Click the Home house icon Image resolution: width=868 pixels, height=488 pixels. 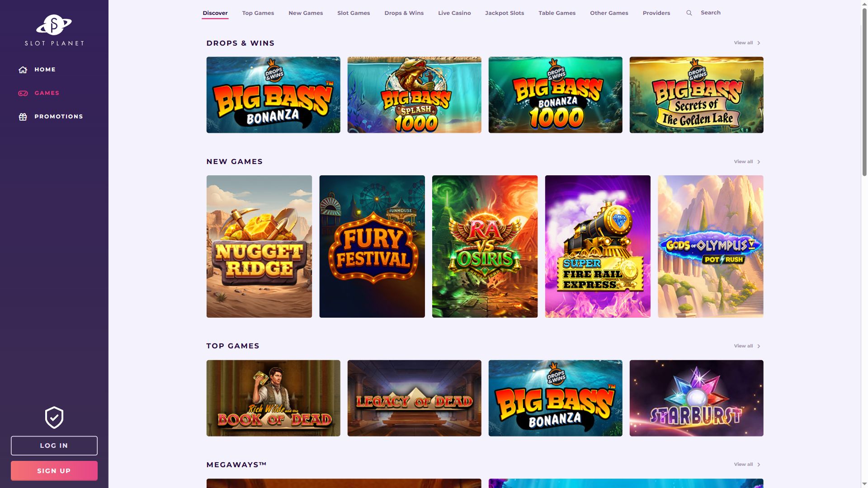coord(23,70)
